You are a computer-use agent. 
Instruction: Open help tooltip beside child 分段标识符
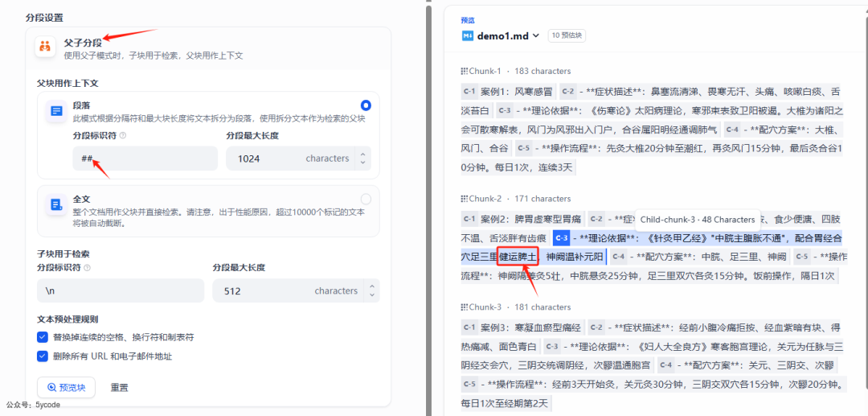click(x=88, y=268)
